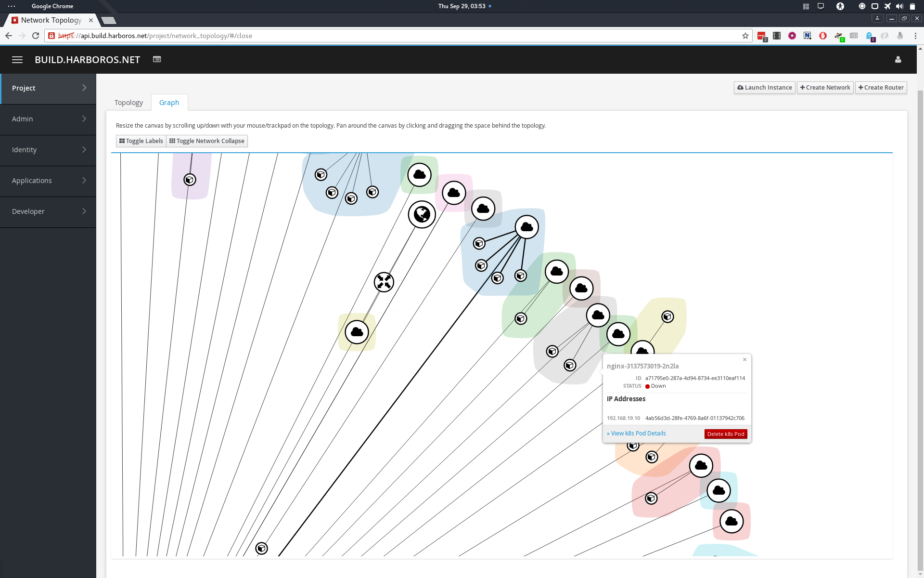Expand the Developer sidebar section

tap(48, 211)
